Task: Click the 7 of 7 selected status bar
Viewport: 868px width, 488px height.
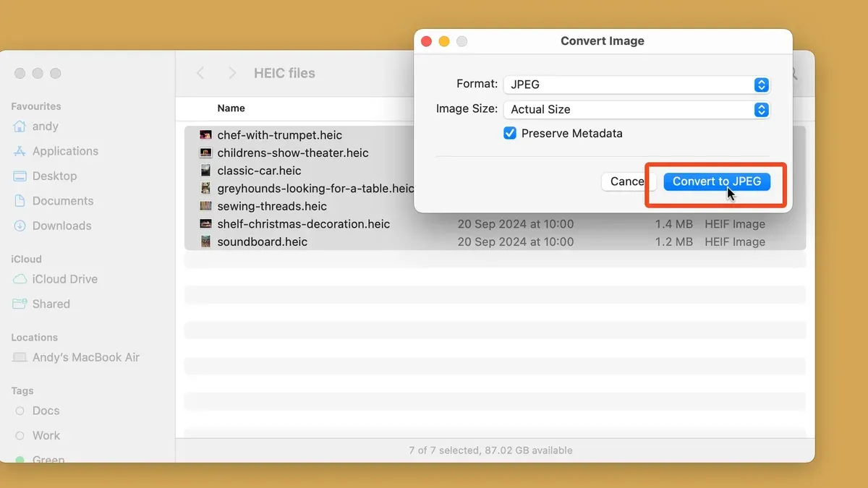Action: 490,450
